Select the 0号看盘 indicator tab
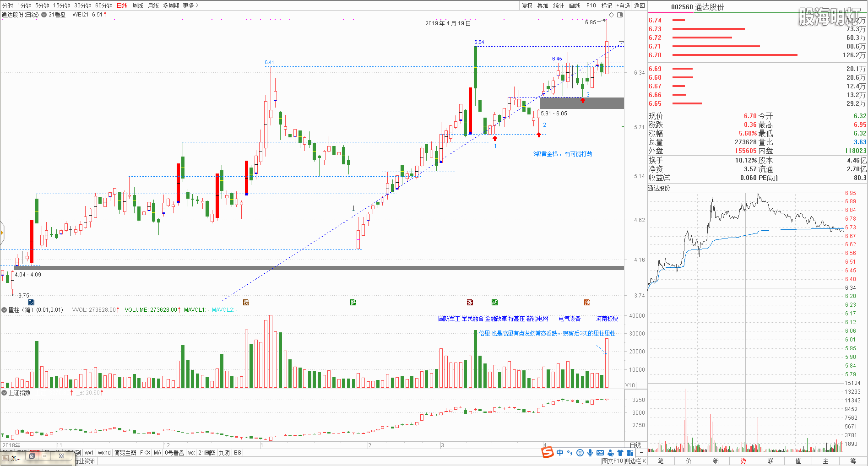The image size is (868, 466). [x=174, y=453]
